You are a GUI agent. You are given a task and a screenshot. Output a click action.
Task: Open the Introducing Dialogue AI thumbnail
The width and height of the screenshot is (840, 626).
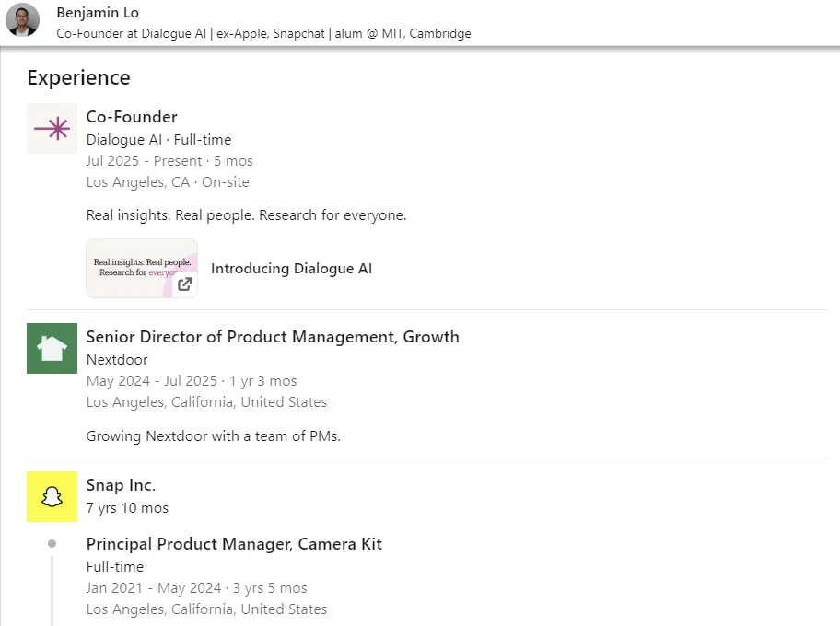coord(141,268)
